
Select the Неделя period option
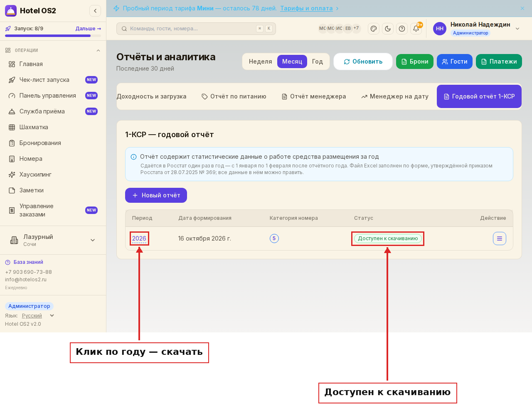click(x=260, y=61)
